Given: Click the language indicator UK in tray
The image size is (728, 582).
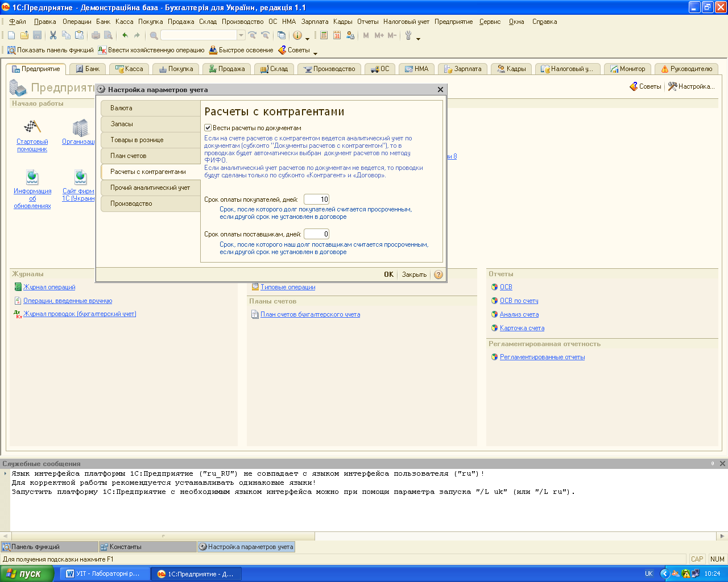Looking at the screenshot, I should pyautogui.click(x=649, y=573).
